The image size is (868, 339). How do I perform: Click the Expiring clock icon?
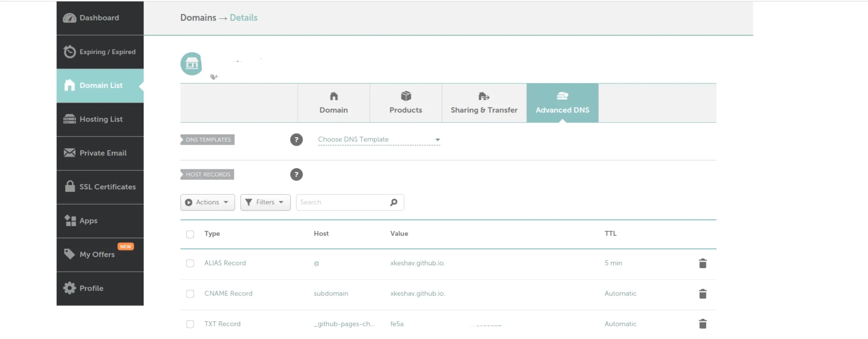70,52
